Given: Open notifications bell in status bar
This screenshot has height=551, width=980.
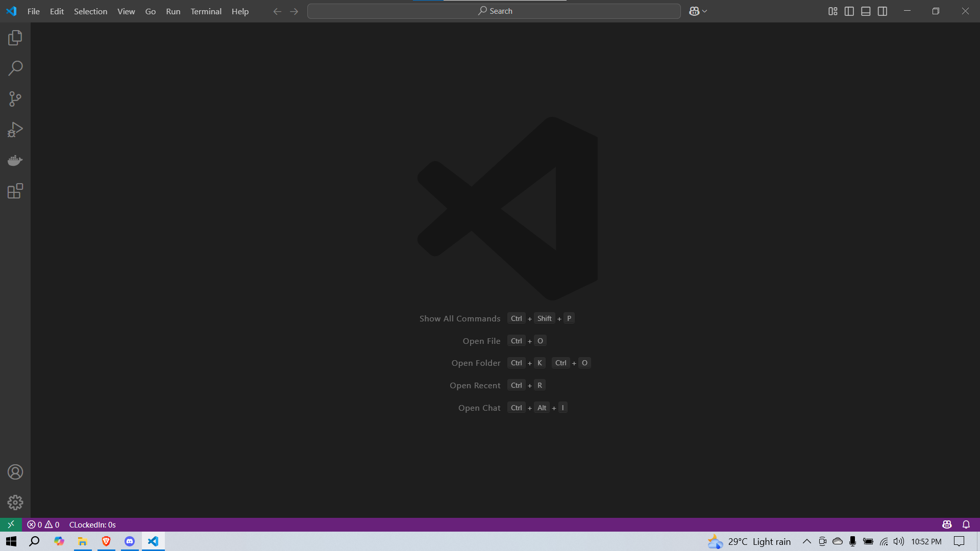Looking at the screenshot, I should [x=966, y=524].
